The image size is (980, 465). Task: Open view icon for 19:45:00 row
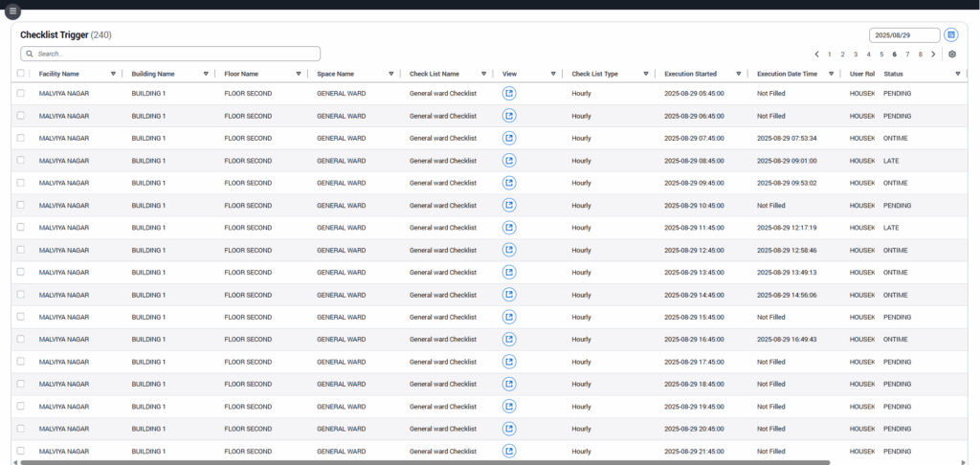coord(509,407)
